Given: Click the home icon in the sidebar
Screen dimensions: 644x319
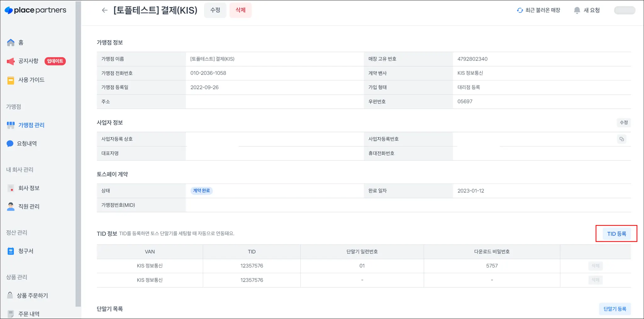Looking at the screenshot, I should [11, 42].
